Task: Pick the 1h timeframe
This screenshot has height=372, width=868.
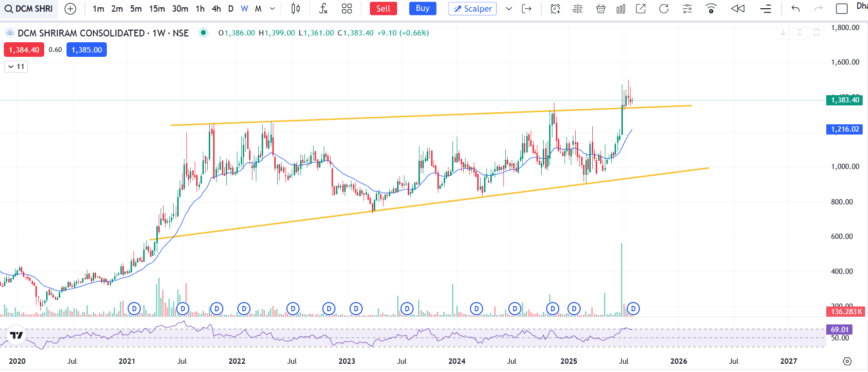Action: 200,9
